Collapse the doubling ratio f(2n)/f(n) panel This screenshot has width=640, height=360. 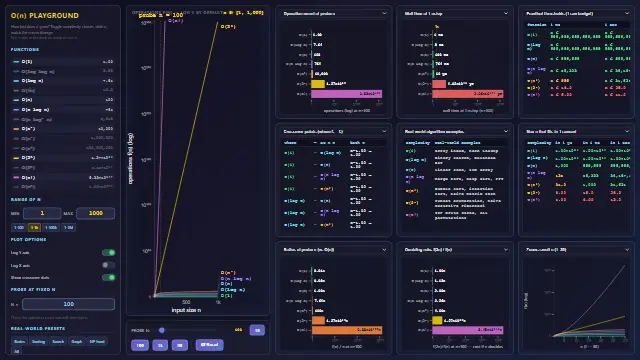point(506,249)
